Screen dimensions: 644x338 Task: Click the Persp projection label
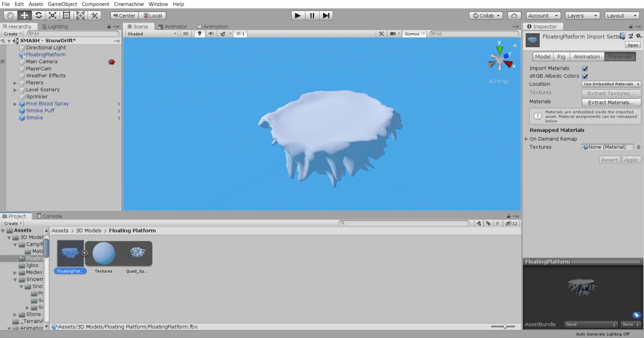[501, 82]
